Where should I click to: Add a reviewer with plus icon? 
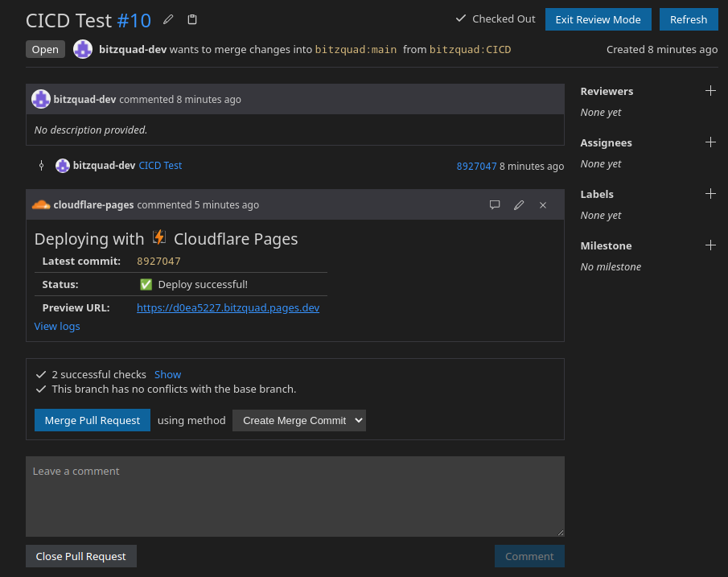(710, 91)
